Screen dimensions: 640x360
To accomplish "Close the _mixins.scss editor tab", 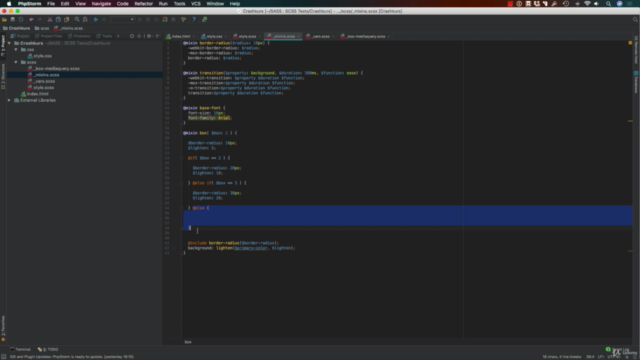I will (x=299, y=36).
